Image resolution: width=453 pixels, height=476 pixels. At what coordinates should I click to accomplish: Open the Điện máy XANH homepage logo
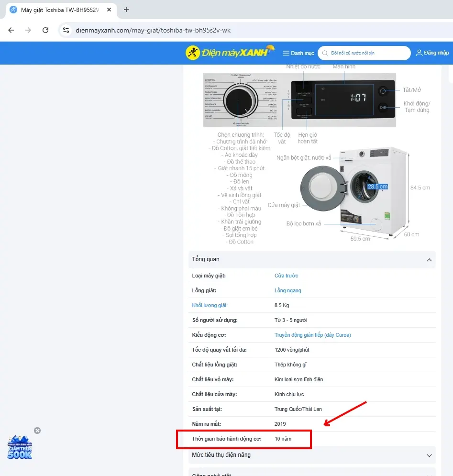coord(230,53)
